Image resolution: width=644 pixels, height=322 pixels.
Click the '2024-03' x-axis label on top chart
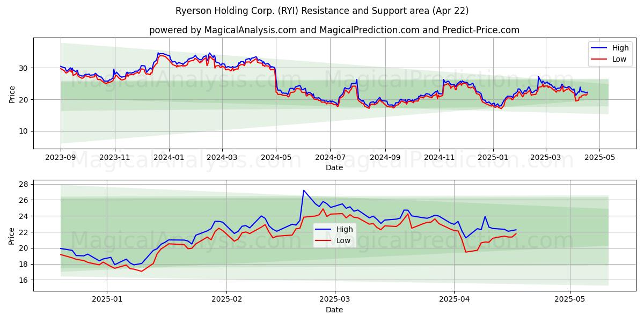[222, 158]
